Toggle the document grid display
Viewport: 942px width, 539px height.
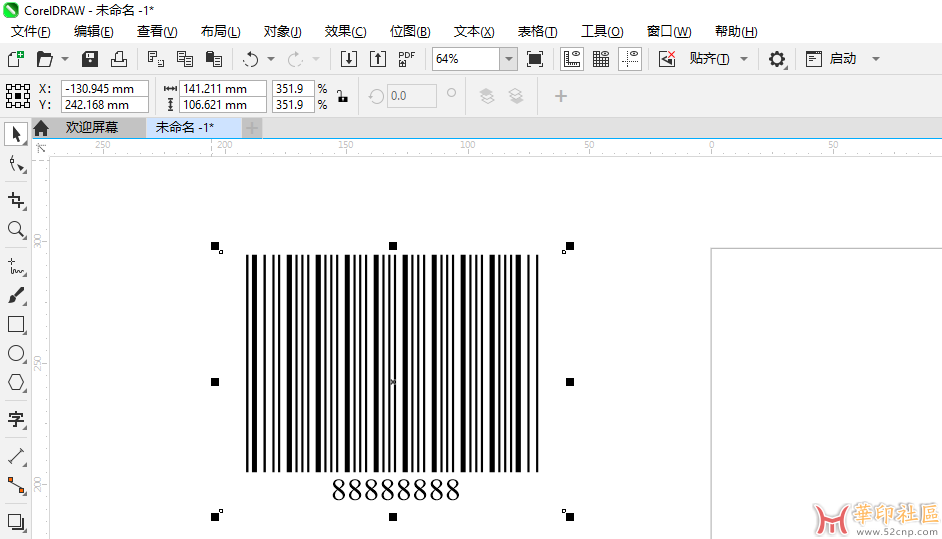601,59
